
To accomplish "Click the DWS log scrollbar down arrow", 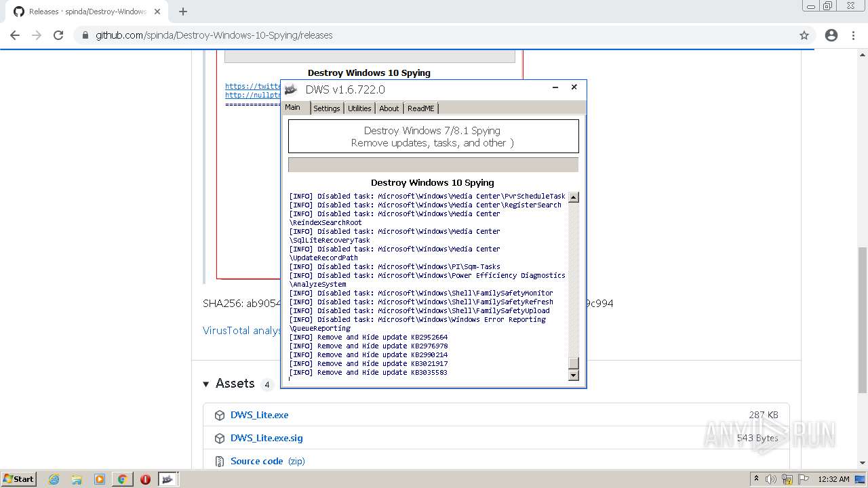I will click(x=574, y=375).
